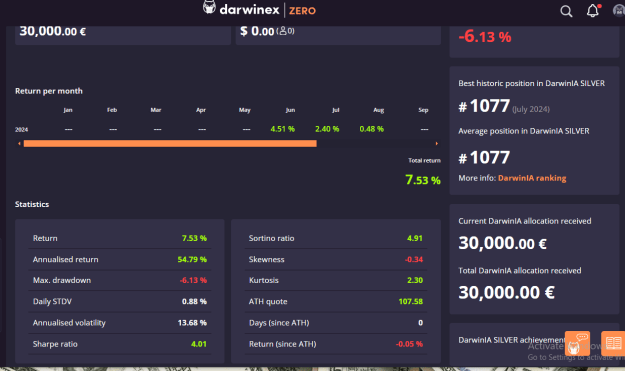
Task: Open notifications bell icon
Action: [x=593, y=11]
